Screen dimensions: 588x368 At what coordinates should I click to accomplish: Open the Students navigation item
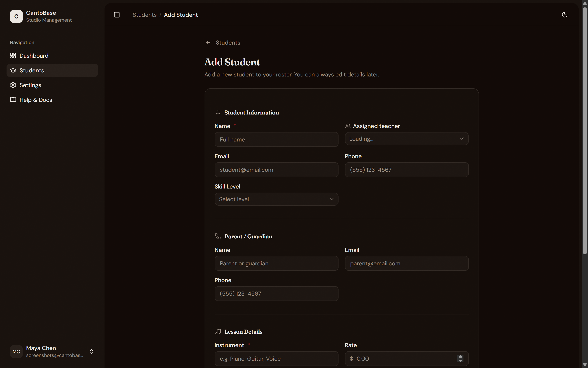pyautogui.click(x=52, y=70)
